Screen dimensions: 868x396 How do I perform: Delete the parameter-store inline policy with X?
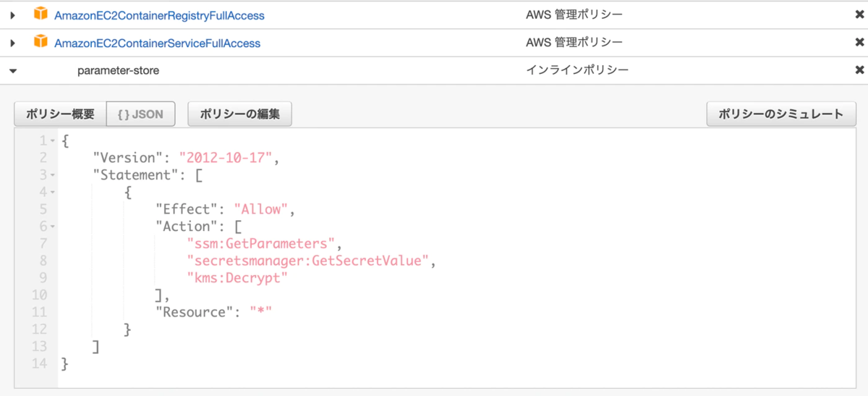coord(859,70)
